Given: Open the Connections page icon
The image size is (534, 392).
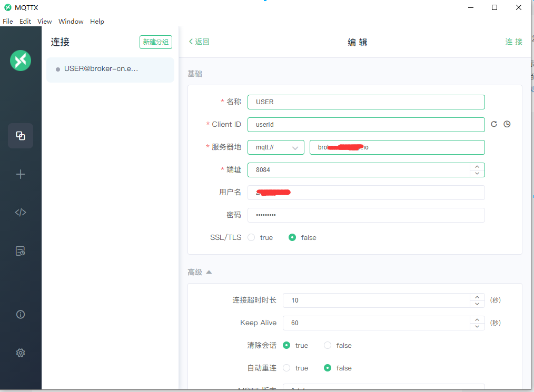Looking at the screenshot, I should point(21,136).
